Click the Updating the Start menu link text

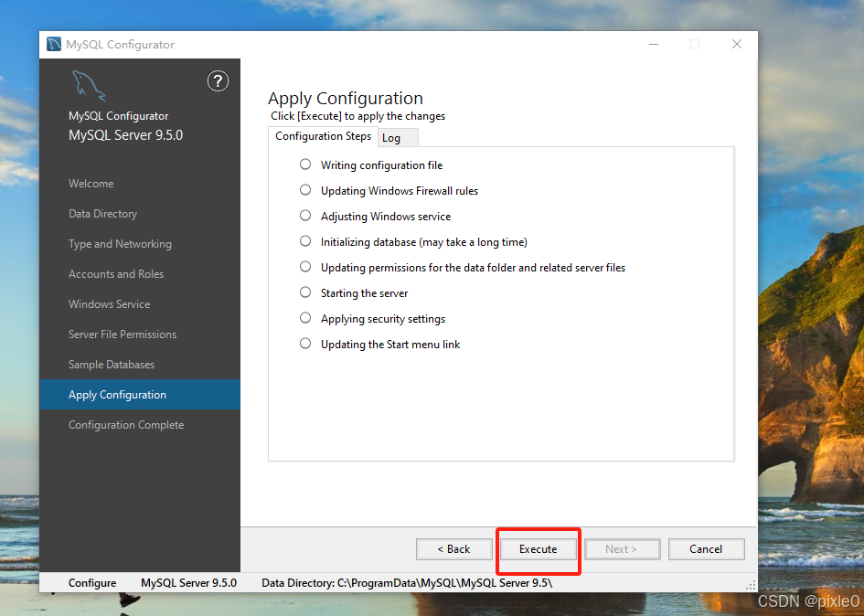pyautogui.click(x=390, y=345)
